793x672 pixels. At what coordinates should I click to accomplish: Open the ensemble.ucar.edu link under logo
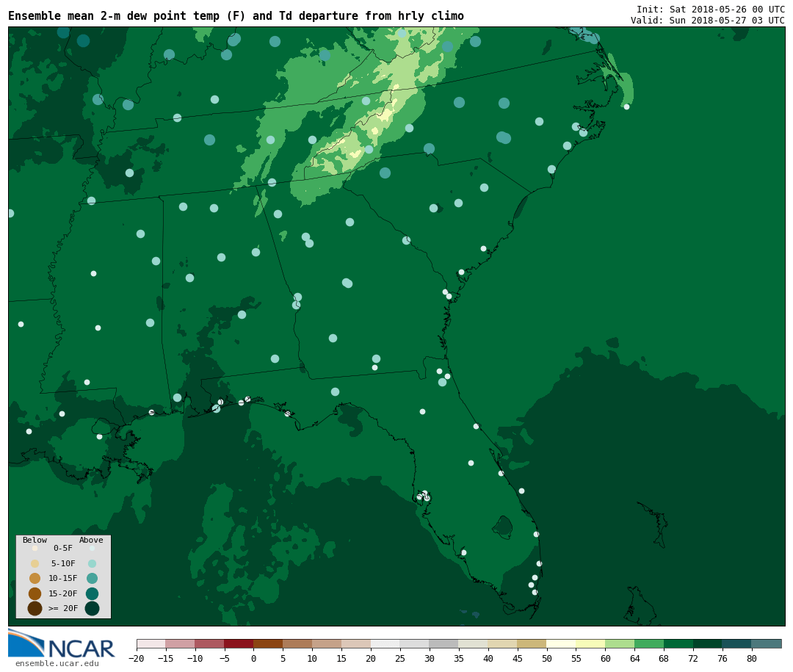click(57, 663)
